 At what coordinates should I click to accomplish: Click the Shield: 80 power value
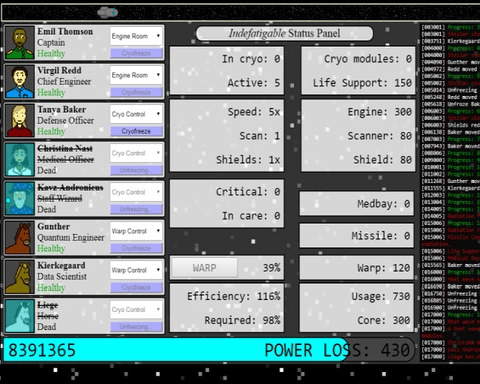point(383,160)
